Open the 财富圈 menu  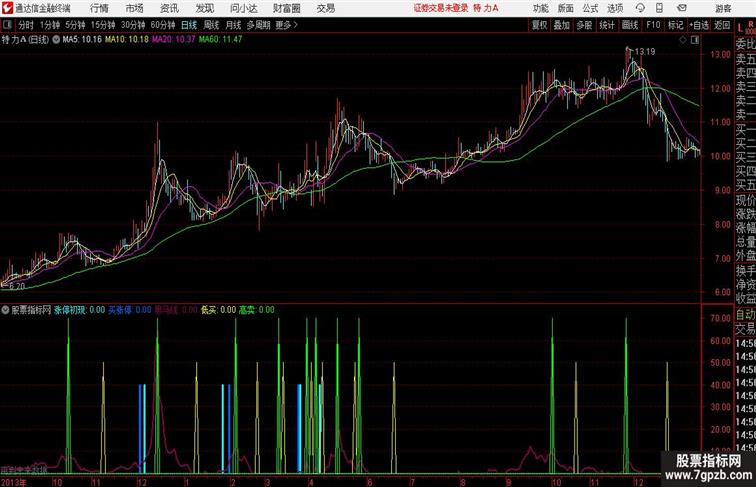pos(287,8)
